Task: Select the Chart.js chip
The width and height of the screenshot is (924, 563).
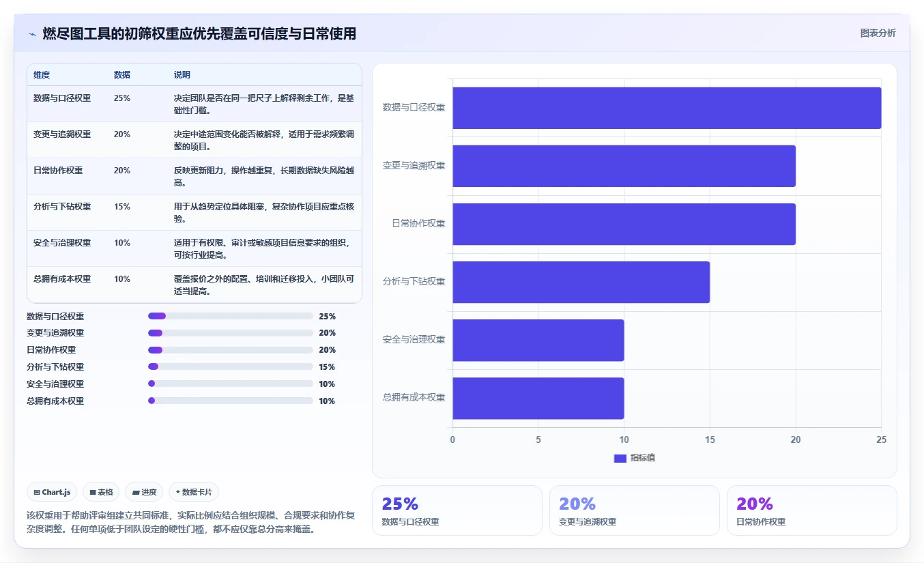Action: (x=52, y=492)
